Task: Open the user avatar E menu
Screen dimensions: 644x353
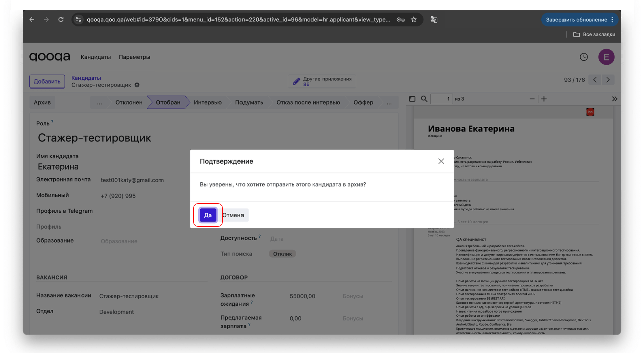Action: click(x=606, y=57)
